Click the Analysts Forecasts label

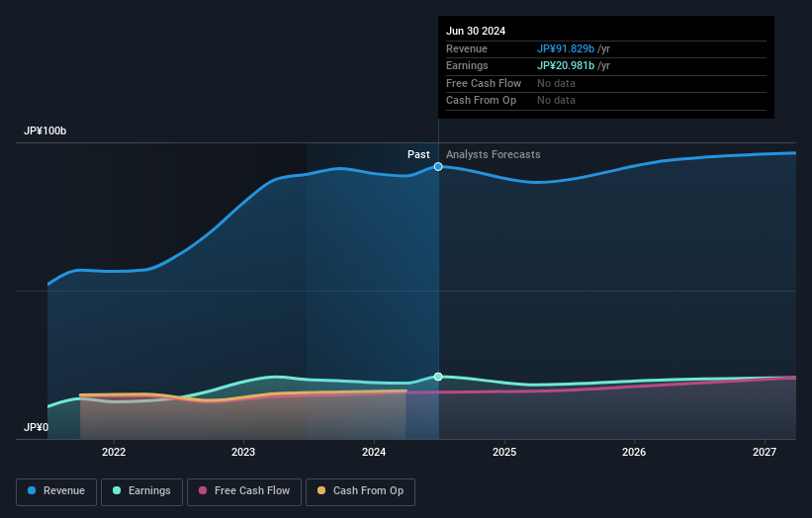[493, 155]
